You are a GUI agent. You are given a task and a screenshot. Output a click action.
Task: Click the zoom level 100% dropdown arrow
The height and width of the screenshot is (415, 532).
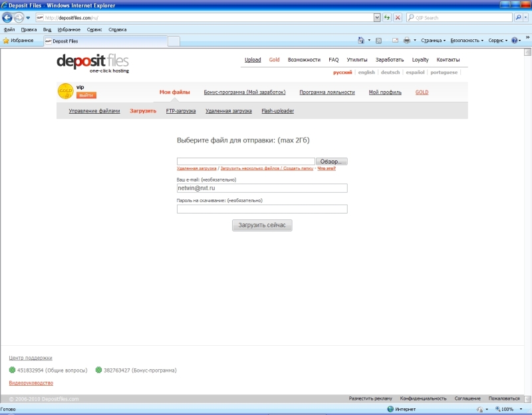tap(521, 409)
